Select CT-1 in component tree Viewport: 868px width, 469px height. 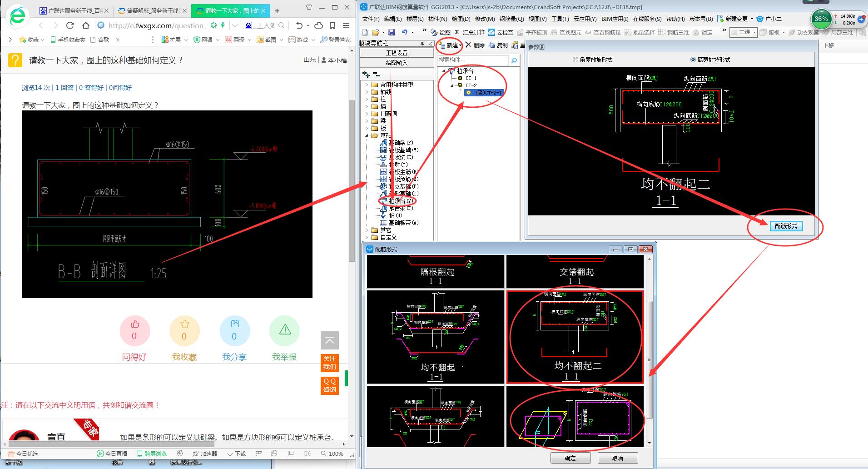coord(471,78)
